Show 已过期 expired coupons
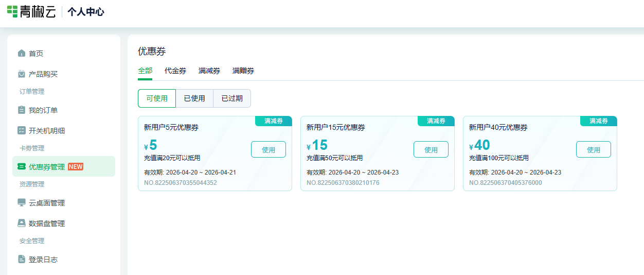644x275 pixels. click(x=232, y=98)
